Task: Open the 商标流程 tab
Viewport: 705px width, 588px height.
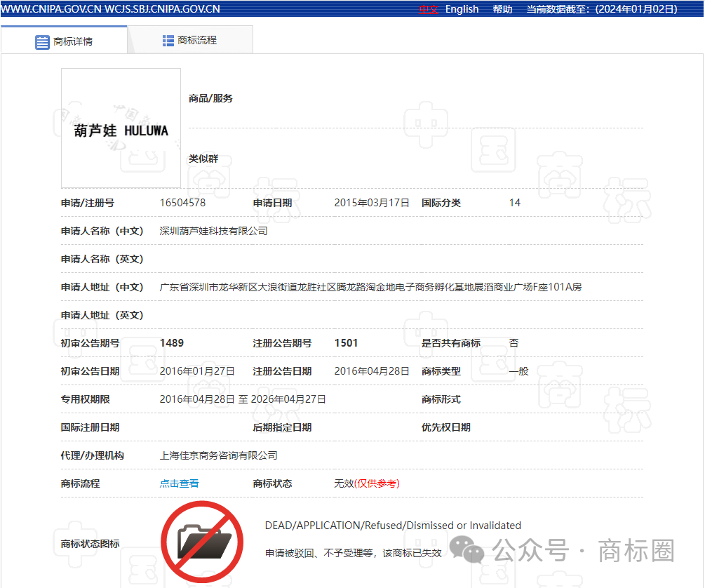Action: tap(197, 41)
